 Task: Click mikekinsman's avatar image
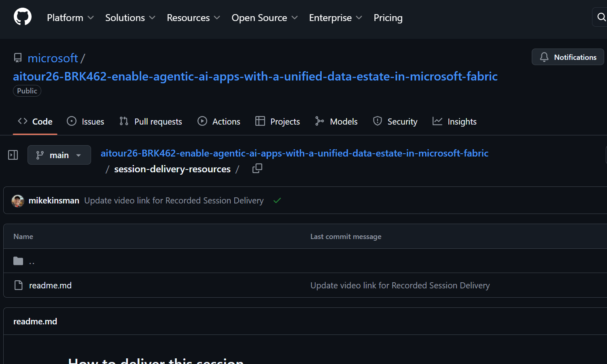[18, 201]
